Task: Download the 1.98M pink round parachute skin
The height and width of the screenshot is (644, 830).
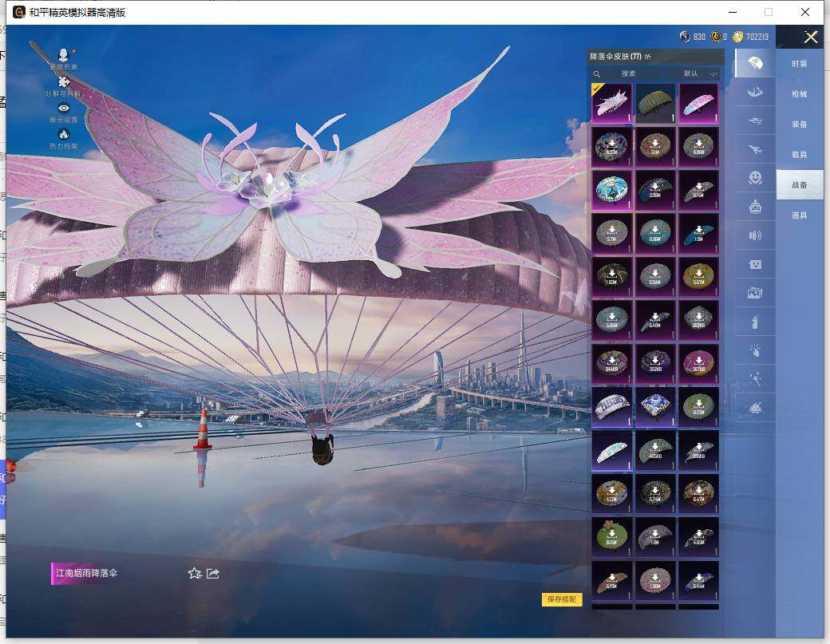Action: click(655, 580)
